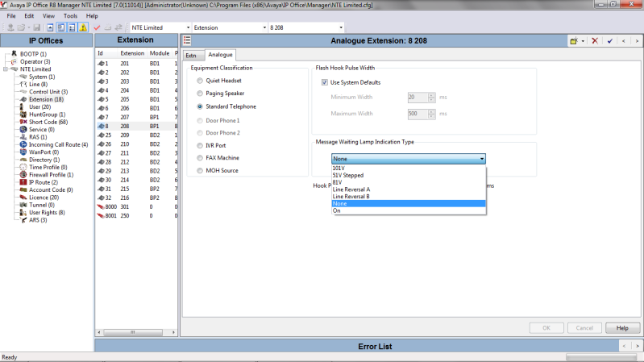Click the create new configuration toolbar icon
This screenshot has height=362, width=644.
(108, 27)
